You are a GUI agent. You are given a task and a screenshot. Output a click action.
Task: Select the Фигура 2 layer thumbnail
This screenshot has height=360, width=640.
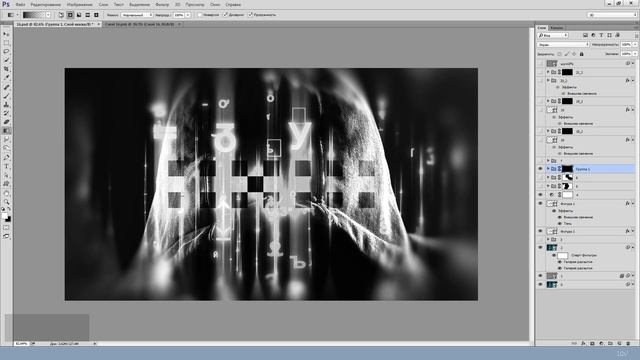pos(552,231)
